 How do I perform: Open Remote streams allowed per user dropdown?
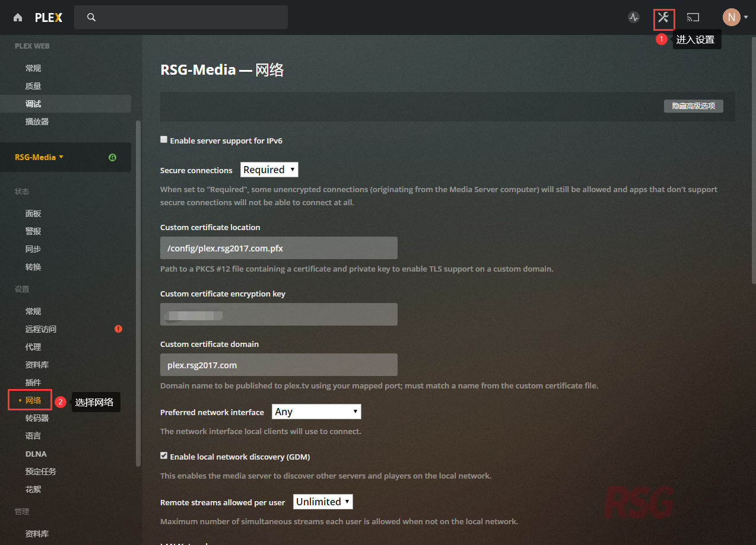(323, 502)
